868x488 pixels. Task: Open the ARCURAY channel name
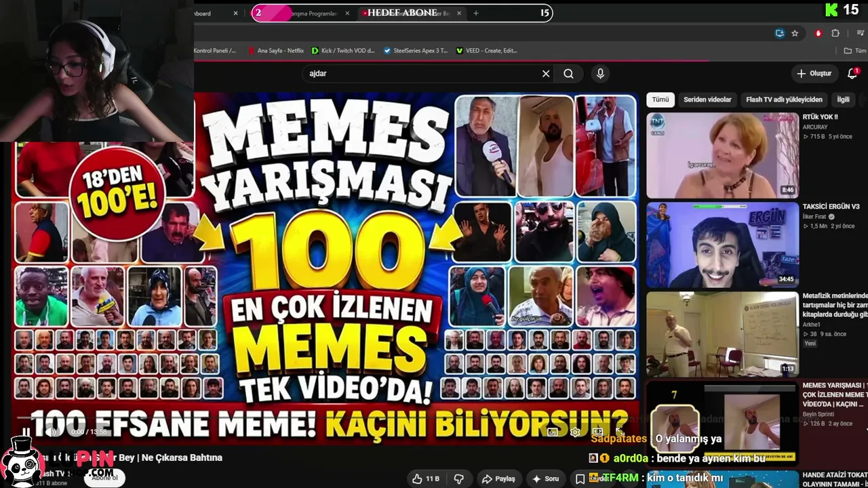815,127
